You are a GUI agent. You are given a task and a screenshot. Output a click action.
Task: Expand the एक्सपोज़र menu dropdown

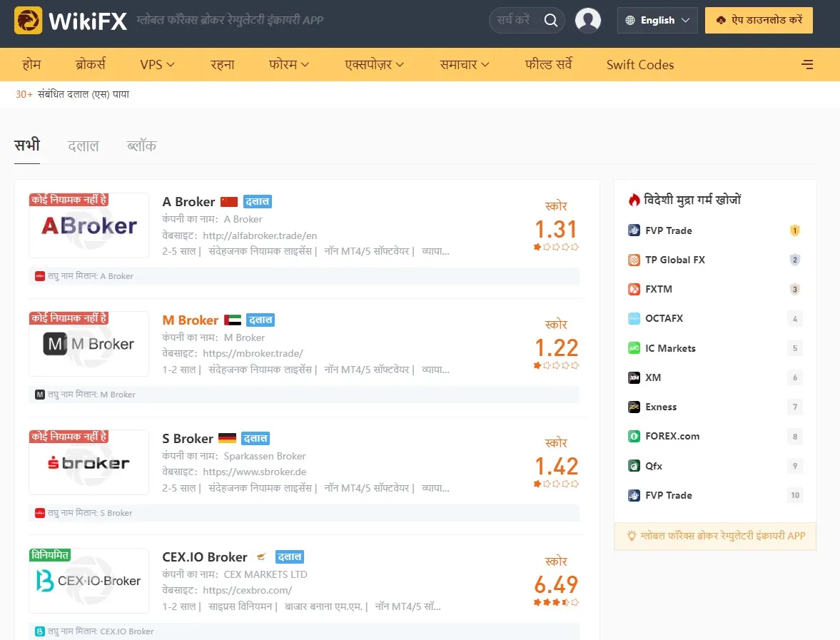(374, 65)
